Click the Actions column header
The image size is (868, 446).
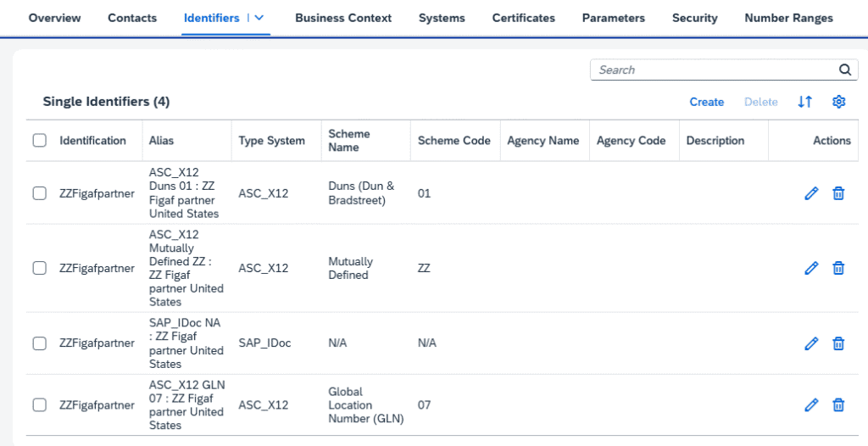pyautogui.click(x=832, y=141)
